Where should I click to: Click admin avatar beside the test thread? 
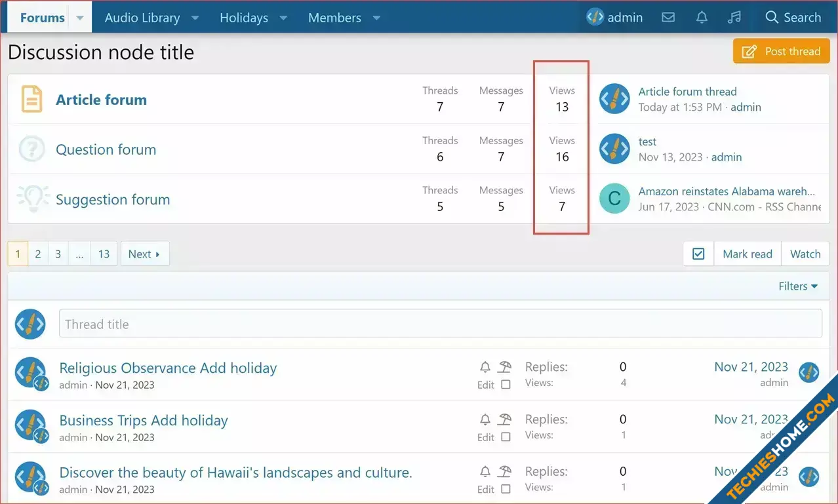(x=614, y=149)
